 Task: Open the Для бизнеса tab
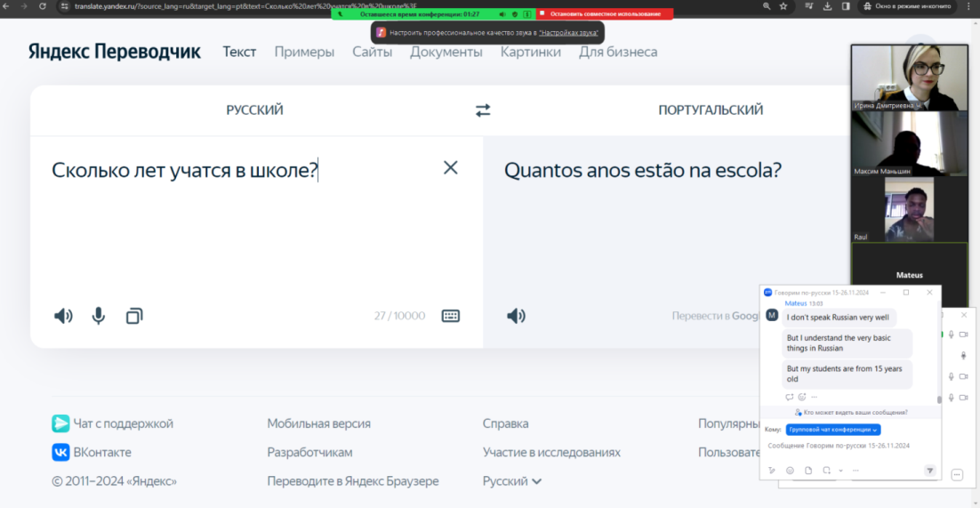tap(618, 52)
